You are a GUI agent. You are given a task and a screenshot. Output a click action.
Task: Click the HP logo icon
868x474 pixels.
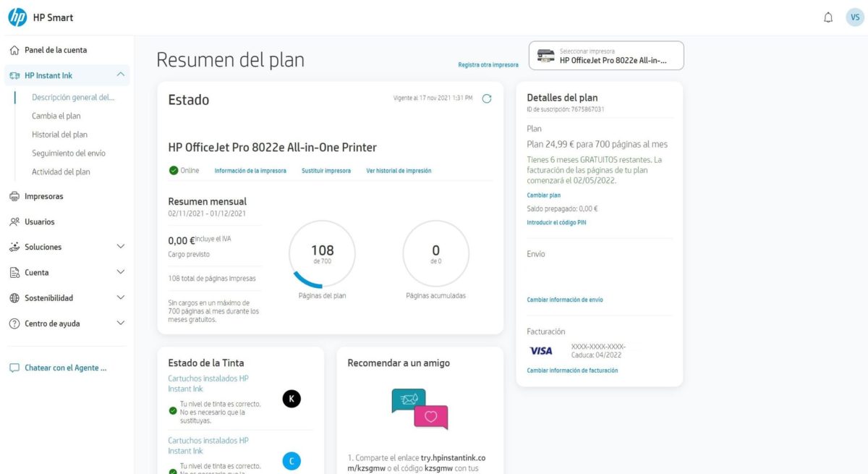17,17
